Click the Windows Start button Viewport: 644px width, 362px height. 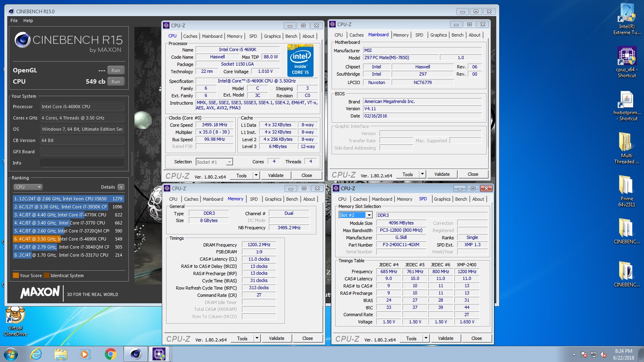(x=11, y=354)
